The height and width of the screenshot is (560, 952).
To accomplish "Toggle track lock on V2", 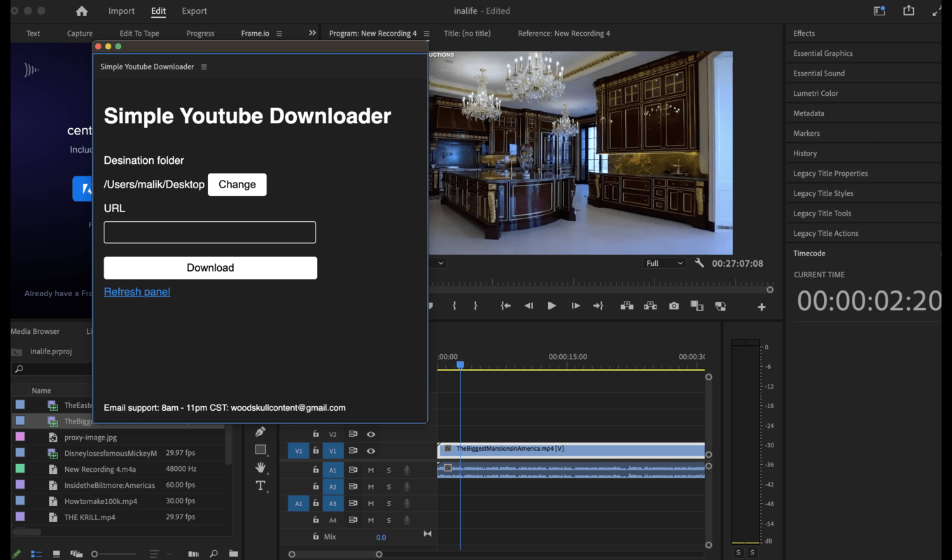I will point(316,434).
